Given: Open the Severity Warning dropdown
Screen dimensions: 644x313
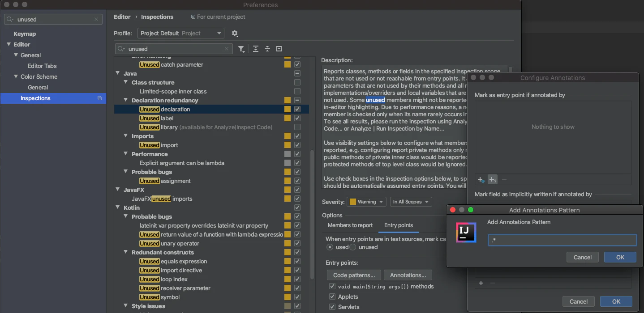Looking at the screenshot, I should pyautogui.click(x=366, y=202).
